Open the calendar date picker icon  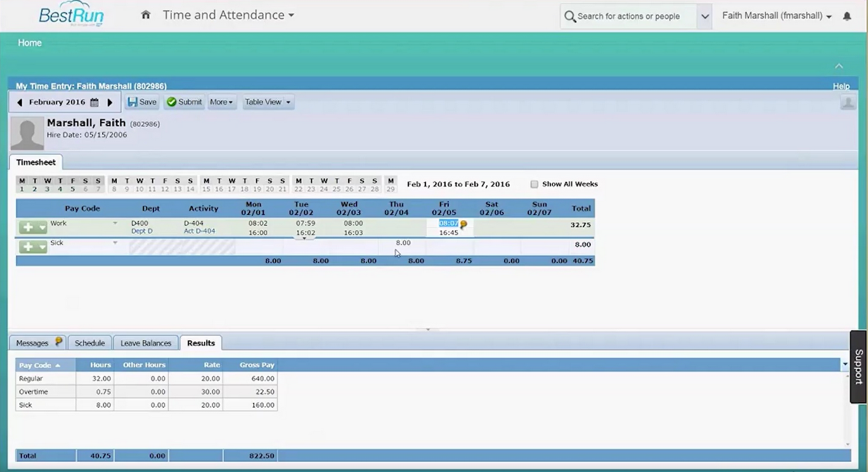click(x=94, y=102)
